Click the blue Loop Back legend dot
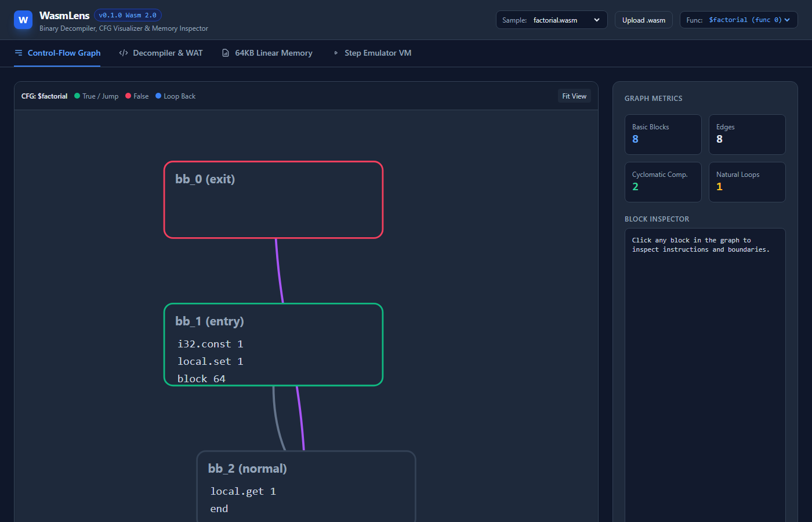The image size is (812, 522). (158, 96)
